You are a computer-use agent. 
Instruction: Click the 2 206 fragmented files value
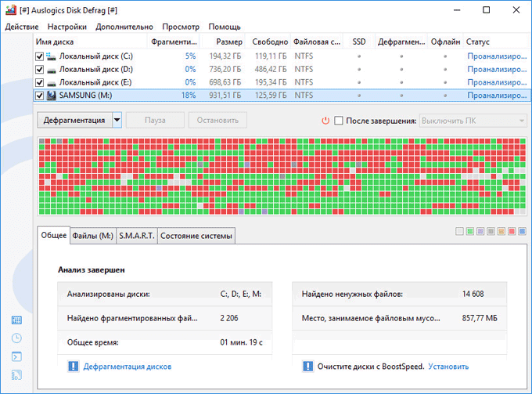(x=229, y=318)
